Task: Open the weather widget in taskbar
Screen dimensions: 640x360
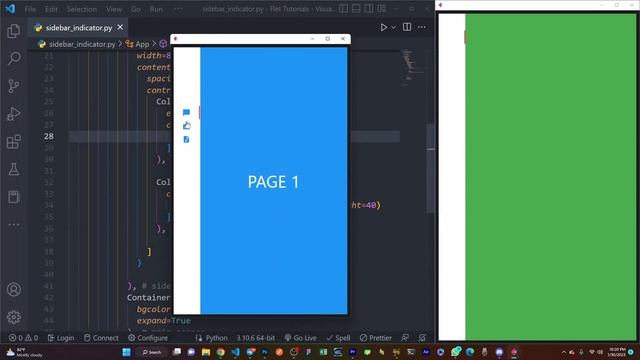Action: 24,352
